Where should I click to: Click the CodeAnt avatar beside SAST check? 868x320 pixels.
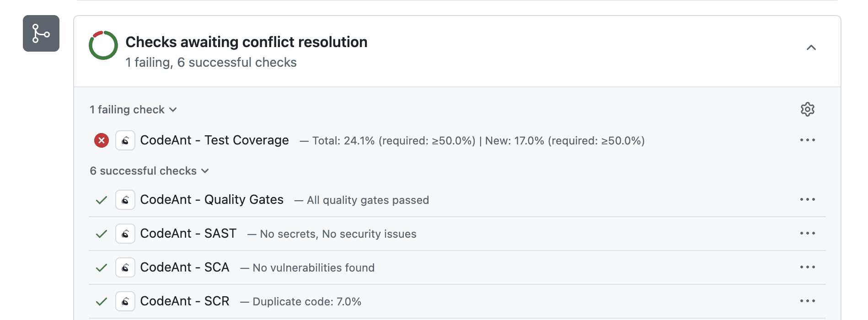(x=125, y=234)
